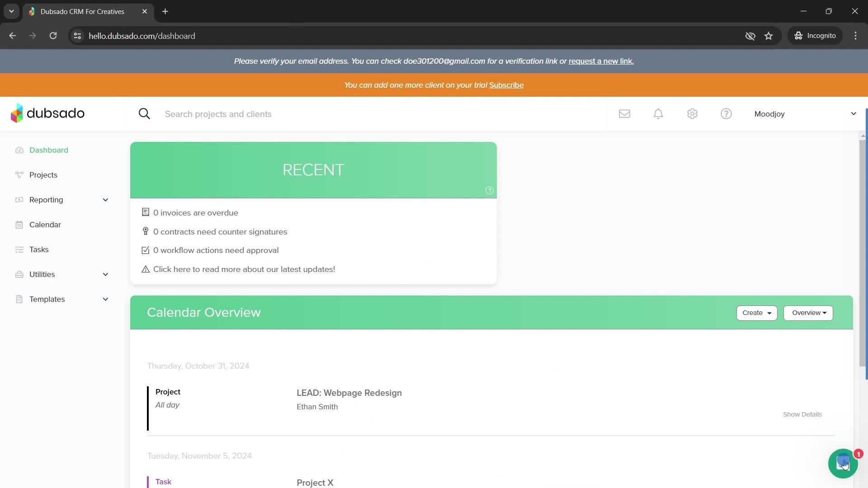Open the Create dropdown in Calendar Overview
Image resolution: width=868 pixels, height=488 pixels.
(x=757, y=313)
